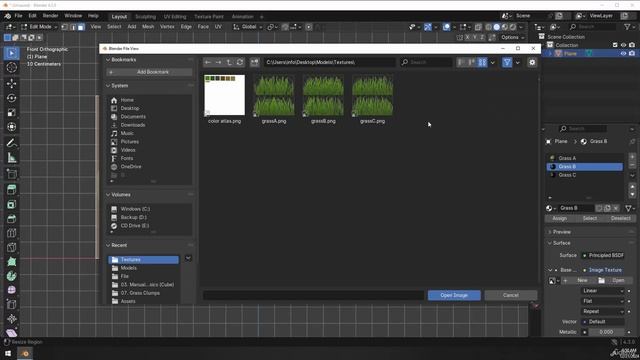This screenshot has height=360, width=640.
Task: Open the Render menu
Action: coord(51,16)
